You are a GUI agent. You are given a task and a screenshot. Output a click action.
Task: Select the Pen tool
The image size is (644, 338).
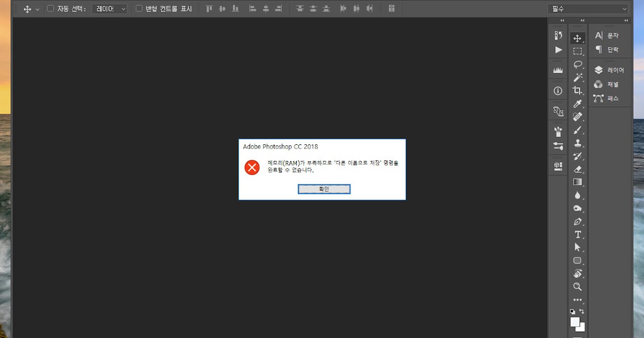coord(577,221)
